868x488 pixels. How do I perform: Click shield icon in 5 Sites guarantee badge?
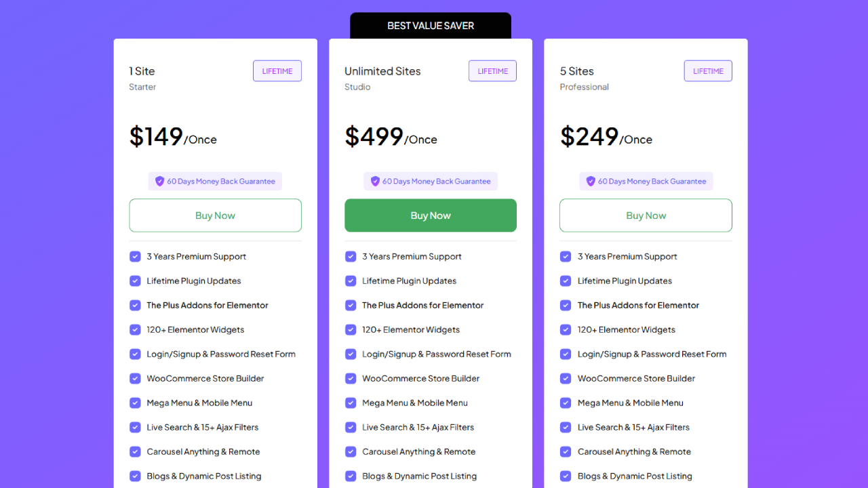point(591,181)
